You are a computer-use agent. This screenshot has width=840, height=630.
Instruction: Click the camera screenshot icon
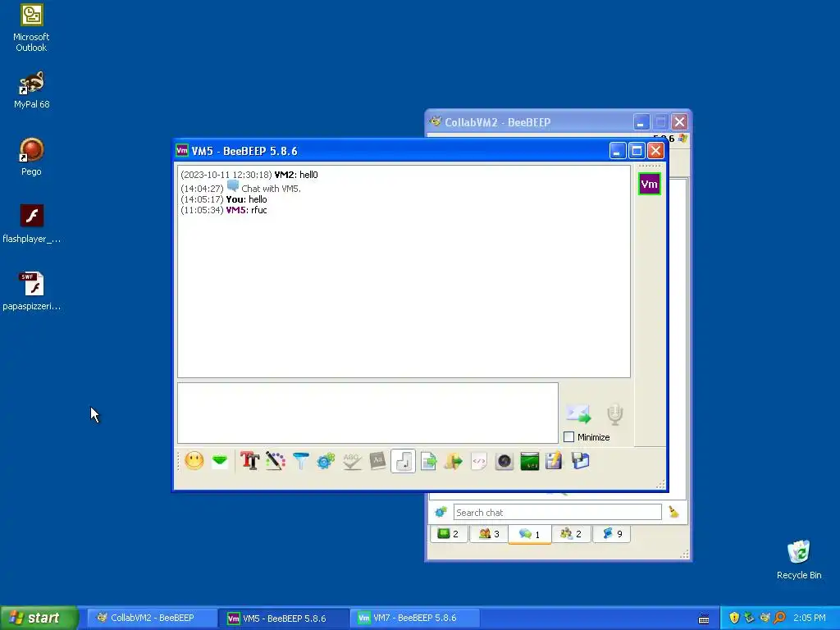point(504,461)
